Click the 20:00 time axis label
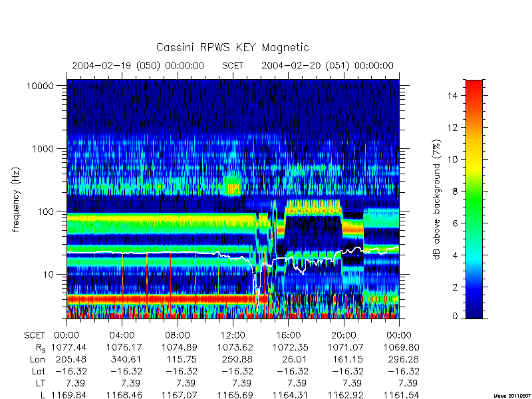532x399 pixels. coord(344,336)
